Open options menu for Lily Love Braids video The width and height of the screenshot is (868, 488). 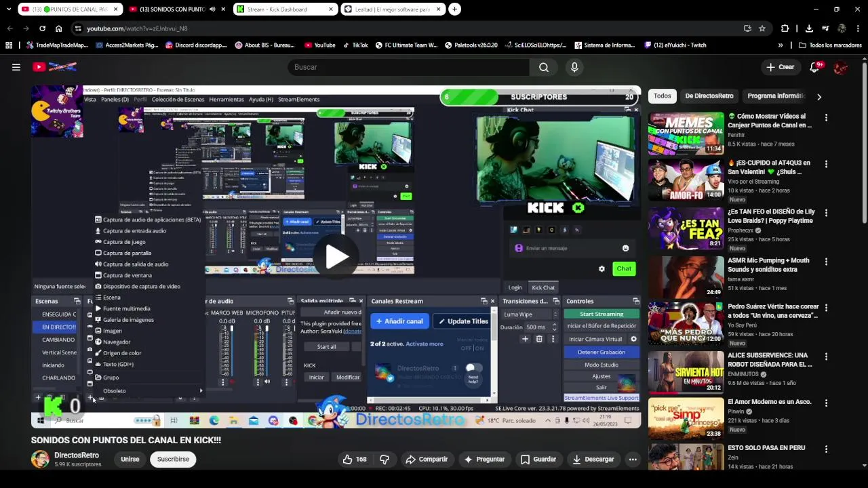[x=826, y=213]
